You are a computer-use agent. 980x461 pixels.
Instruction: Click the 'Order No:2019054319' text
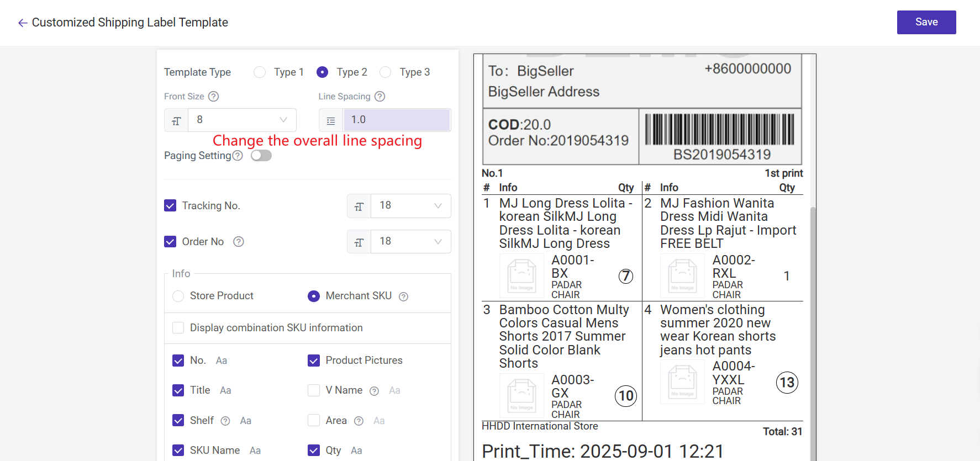[559, 141]
